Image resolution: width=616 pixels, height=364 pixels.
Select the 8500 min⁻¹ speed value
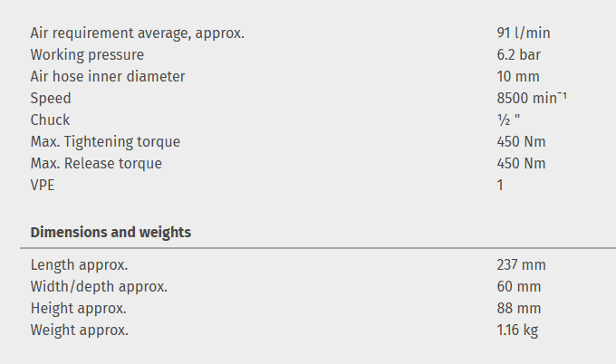pos(532,99)
